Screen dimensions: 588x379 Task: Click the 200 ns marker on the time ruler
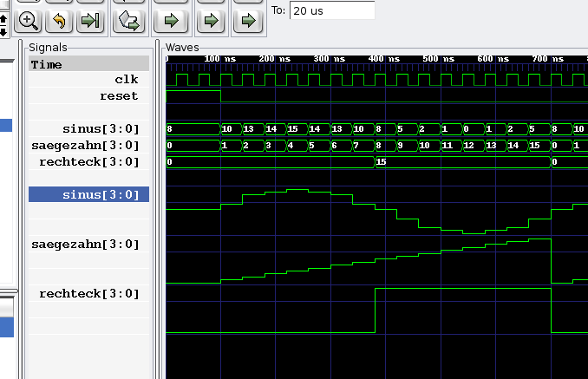click(x=275, y=59)
